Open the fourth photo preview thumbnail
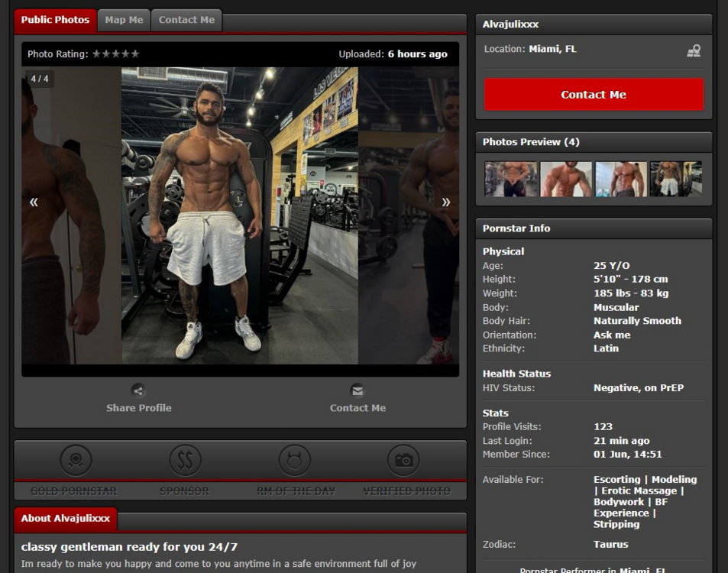Image resolution: width=728 pixels, height=573 pixels. tap(676, 179)
